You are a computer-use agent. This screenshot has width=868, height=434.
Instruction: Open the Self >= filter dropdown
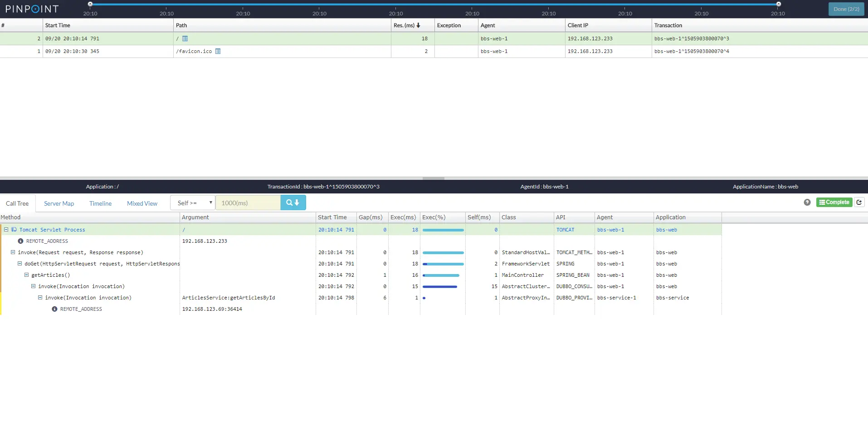(x=193, y=203)
